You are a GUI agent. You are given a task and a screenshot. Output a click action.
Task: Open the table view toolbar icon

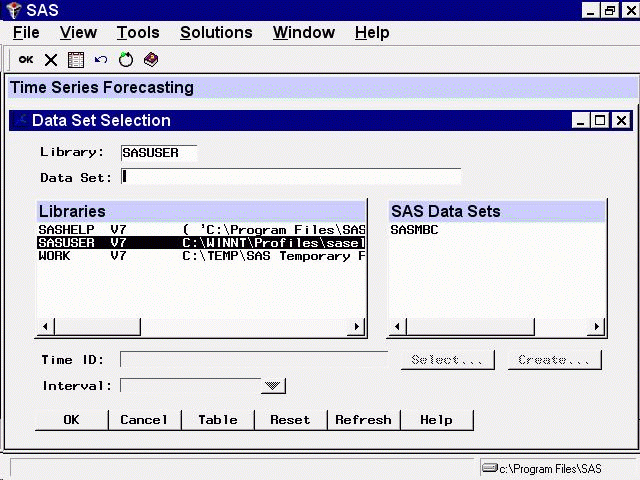coord(76,60)
